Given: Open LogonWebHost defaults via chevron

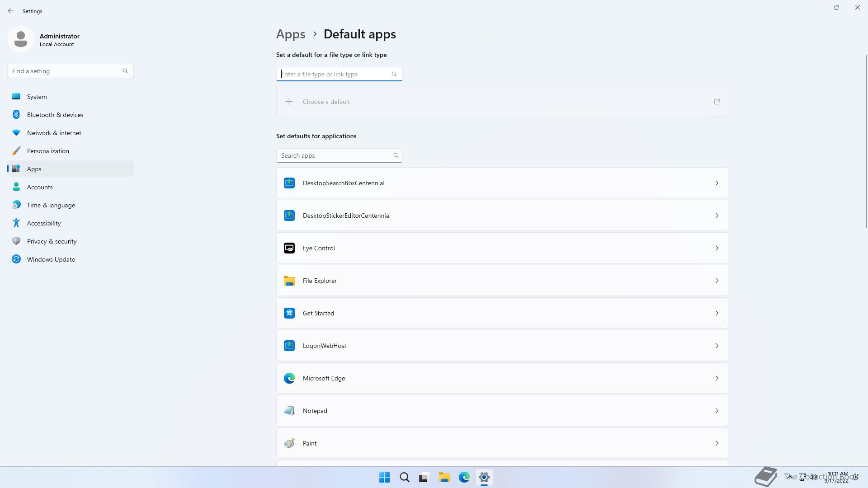Looking at the screenshot, I should point(717,346).
